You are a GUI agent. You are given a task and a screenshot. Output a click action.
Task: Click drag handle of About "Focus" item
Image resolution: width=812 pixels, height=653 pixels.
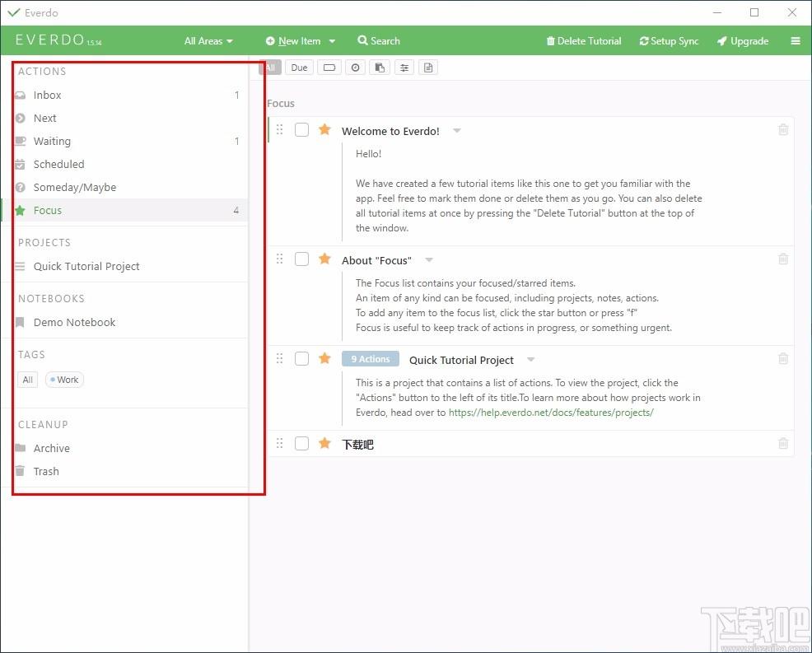point(280,259)
